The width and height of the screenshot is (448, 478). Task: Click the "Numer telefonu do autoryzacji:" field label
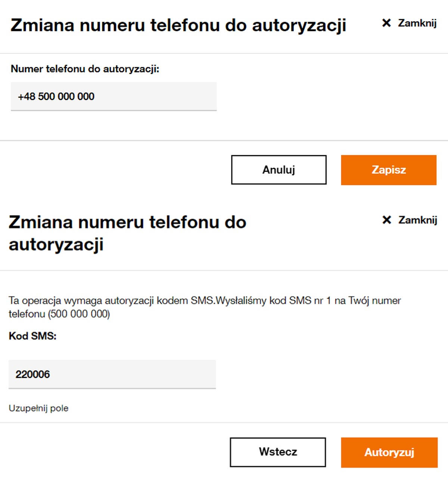tap(85, 69)
